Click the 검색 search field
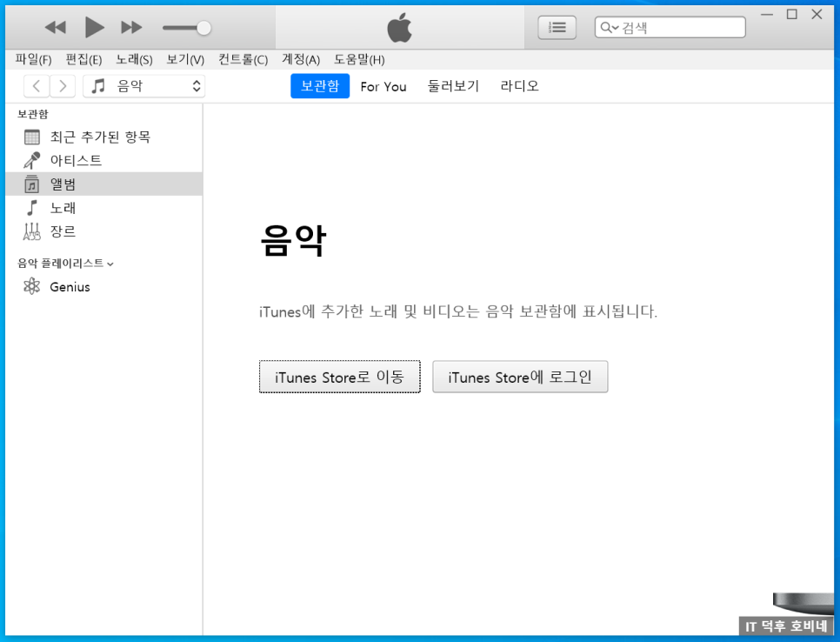This screenshot has width=840, height=642. point(670,27)
